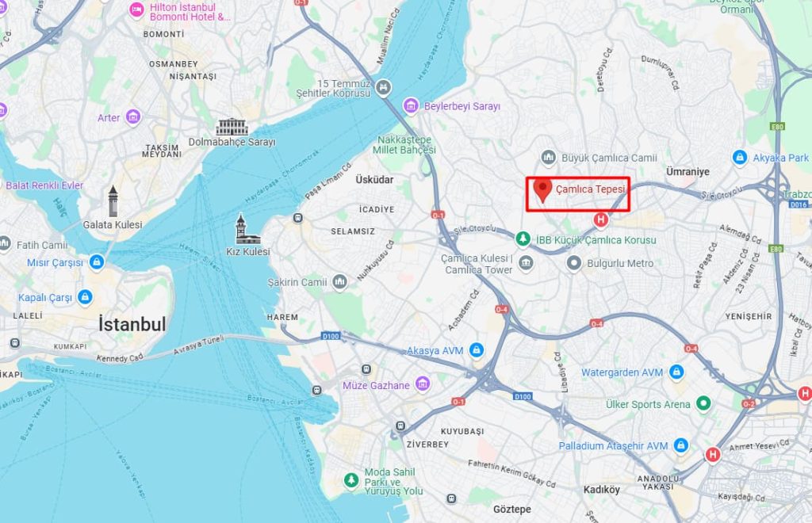This screenshot has height=523, width=812.
Task: Select the Dolmabahçe Sarayı palace icon
Action: click(x=232, y=127)
